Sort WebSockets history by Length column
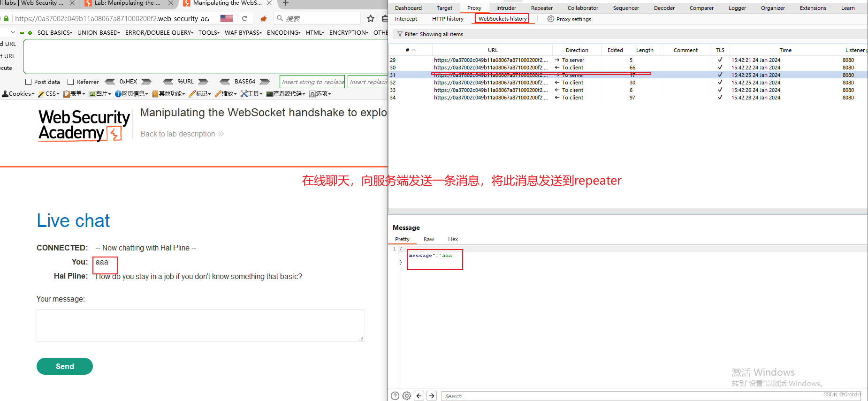868x401 pixels. (x=645, y=50)
